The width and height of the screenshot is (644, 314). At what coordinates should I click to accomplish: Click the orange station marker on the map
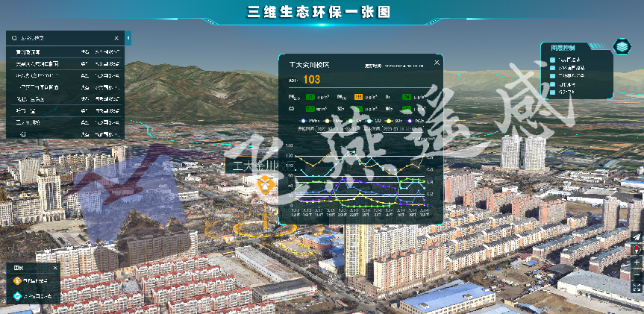click(x=264, y=183)
